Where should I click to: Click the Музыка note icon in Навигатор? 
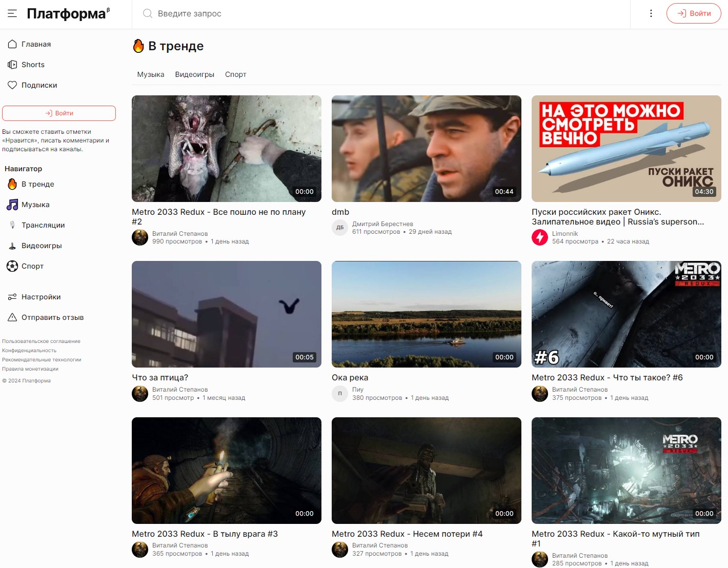[12, 205]
